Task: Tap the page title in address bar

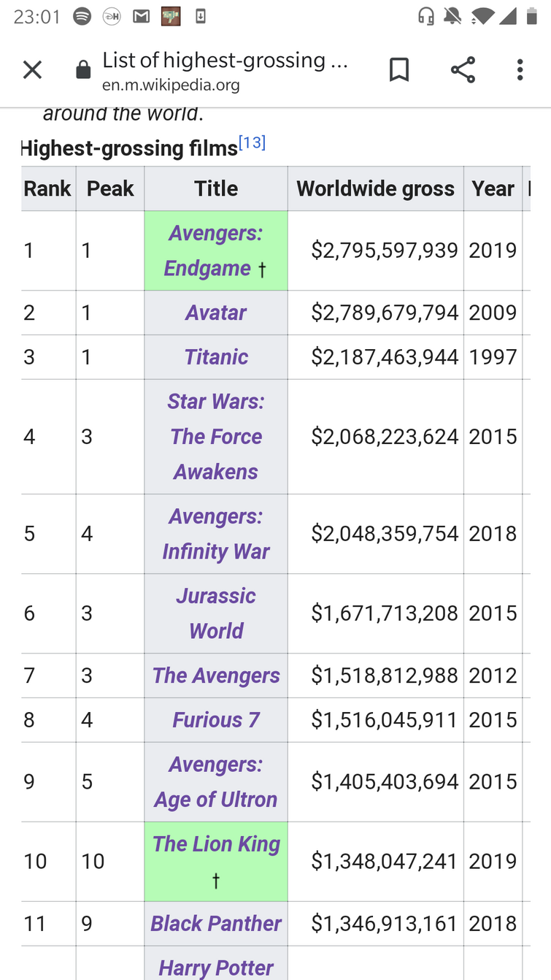Action: pos(225,61)
